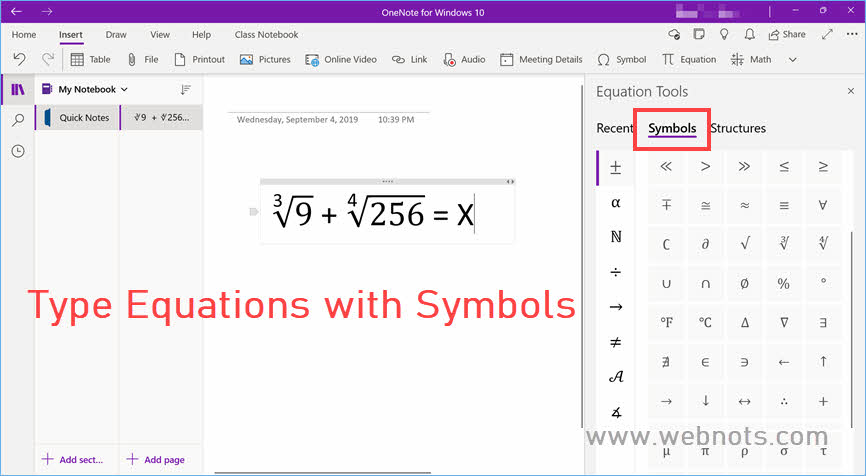Insert the ≈ approximately symbol
Viewport: 866px width, 476px height.
point(744,205)
